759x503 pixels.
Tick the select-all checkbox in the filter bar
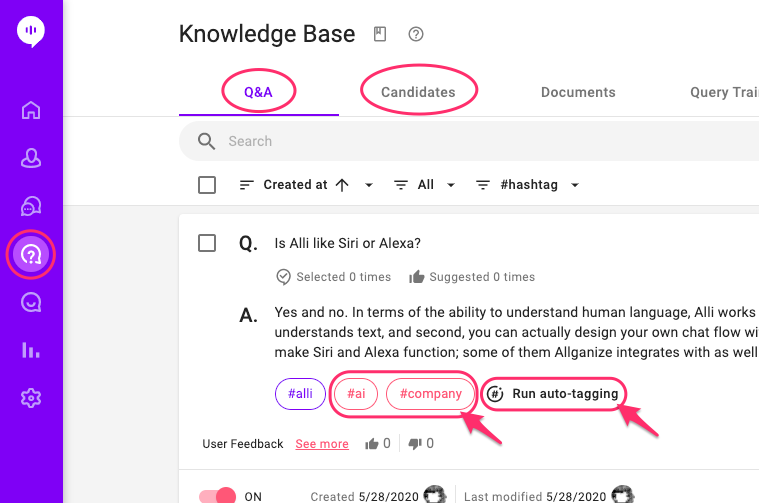click(207, 185)
